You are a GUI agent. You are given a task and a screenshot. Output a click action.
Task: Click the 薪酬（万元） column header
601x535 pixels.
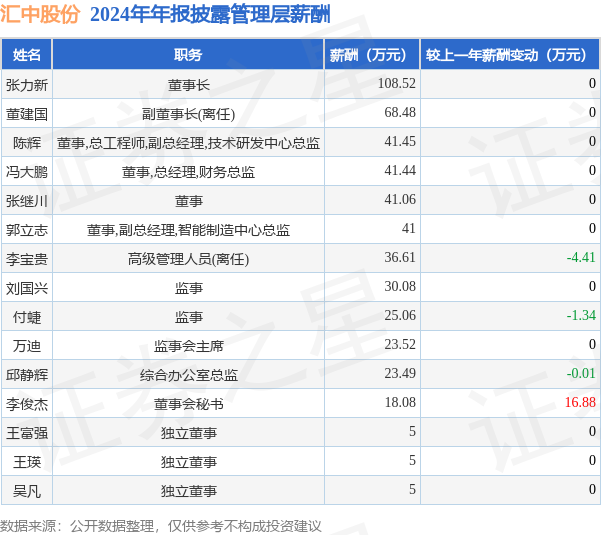372,55
